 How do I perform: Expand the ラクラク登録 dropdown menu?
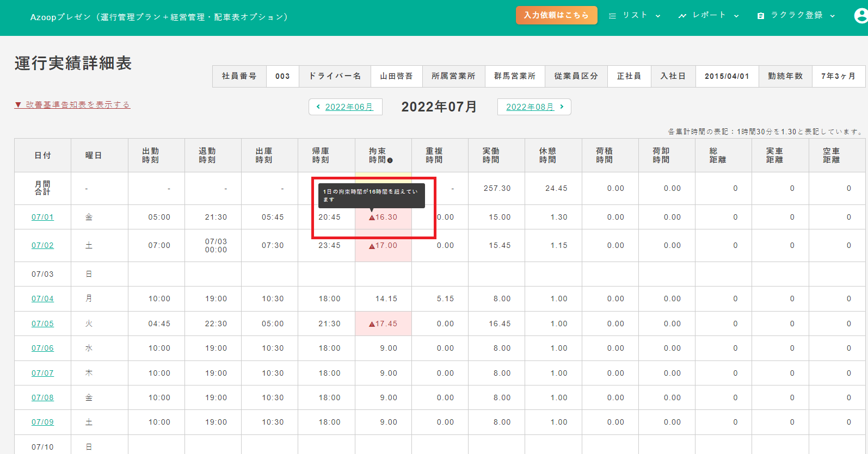click(797, 15)
